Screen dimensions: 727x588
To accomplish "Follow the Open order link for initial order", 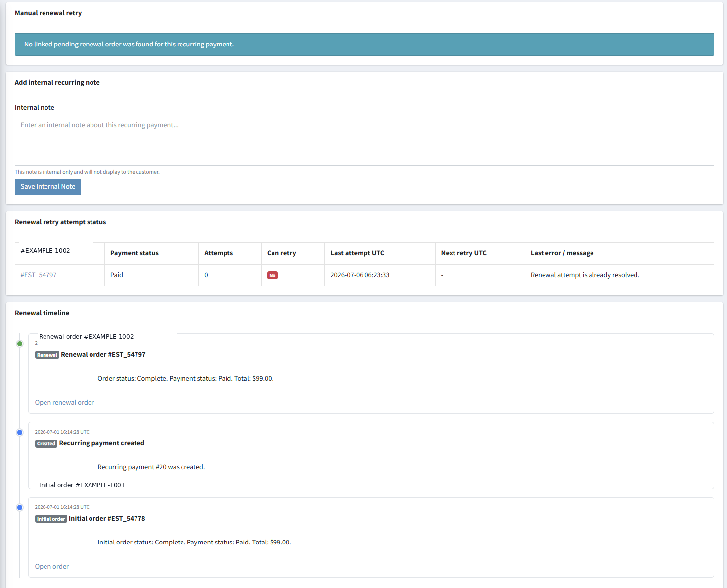I will pos(52,567).
